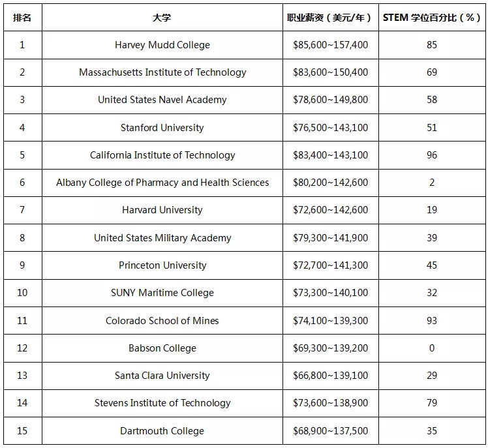Click the Harvard University cell

pyautogui.click(x=162, y=210)
